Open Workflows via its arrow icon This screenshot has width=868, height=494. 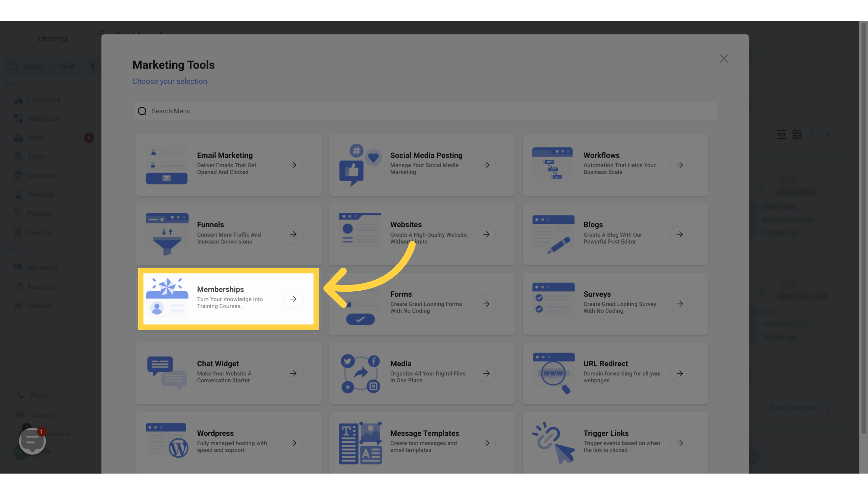(x=679, y=165)
